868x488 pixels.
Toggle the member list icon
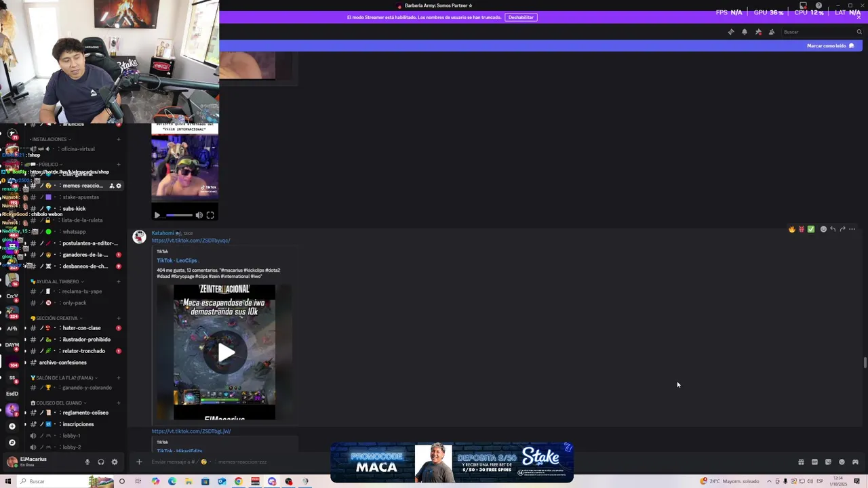pos(772,32)
